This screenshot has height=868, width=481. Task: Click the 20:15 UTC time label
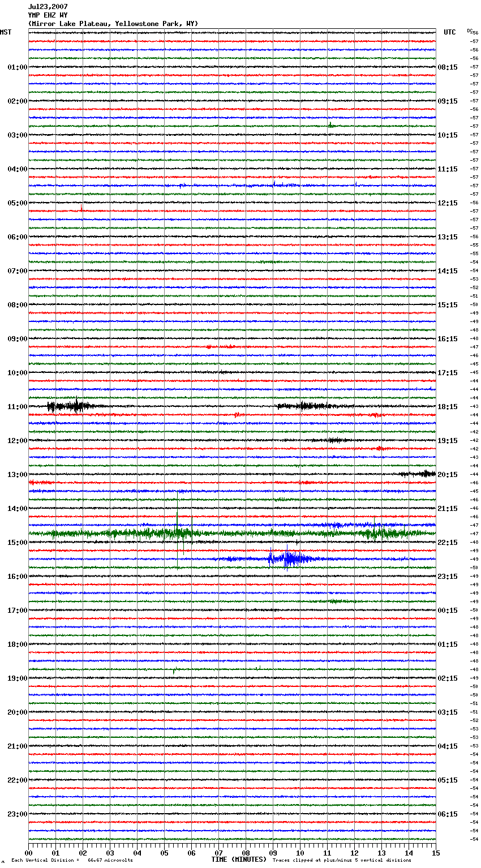tap(448, 475)
